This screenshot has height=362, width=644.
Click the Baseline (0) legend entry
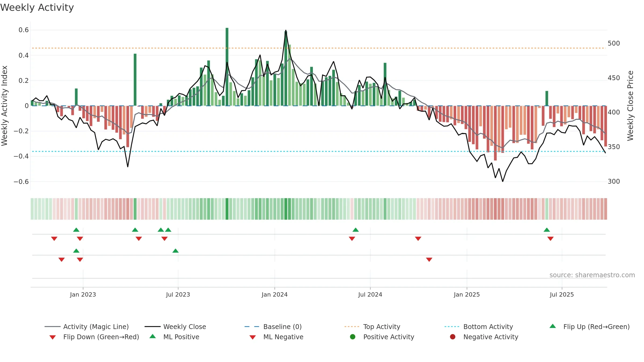[273, 327]
